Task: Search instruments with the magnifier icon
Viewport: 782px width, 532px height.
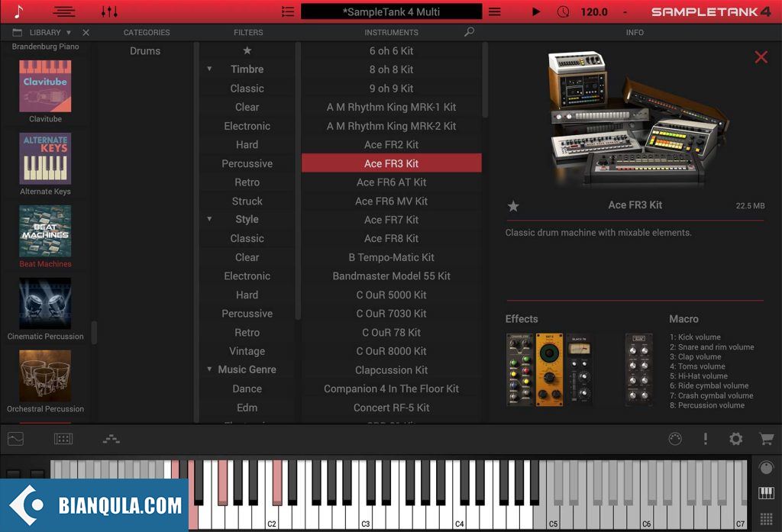Action: pos(469,32)
